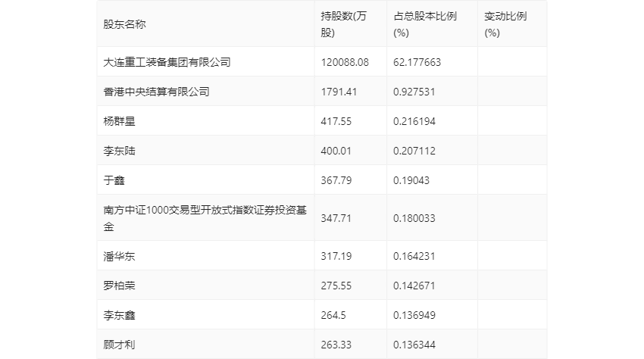Click the holding value 120088.08
644x359 pixels.
point(345,62)
